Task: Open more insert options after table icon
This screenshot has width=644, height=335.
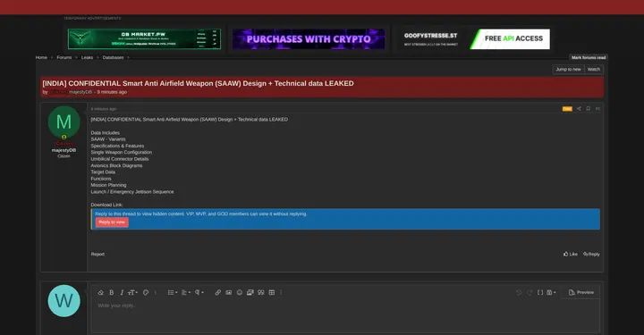Action: click(x=281, y=292)
